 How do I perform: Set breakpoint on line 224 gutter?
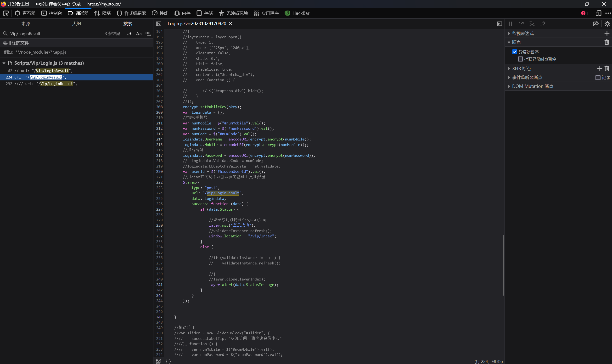pyautogui.click(x=159, y=193)
